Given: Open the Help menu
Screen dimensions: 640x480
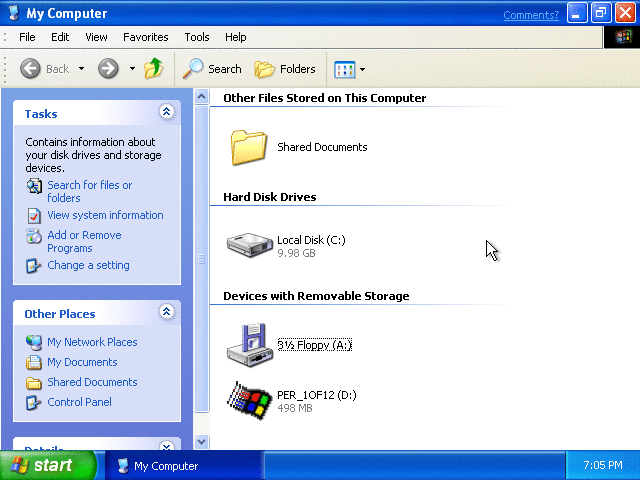Looking at the screenshot, I should [236, 37].
